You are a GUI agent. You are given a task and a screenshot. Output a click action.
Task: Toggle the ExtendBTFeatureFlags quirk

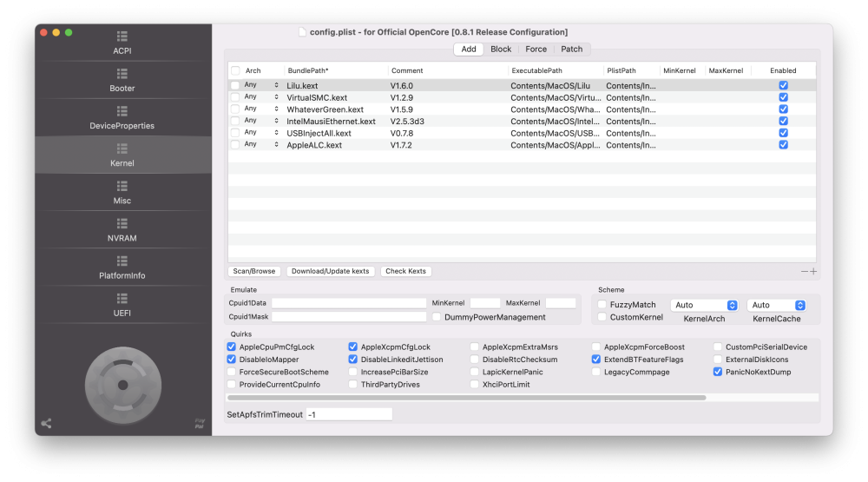(596, 359)
